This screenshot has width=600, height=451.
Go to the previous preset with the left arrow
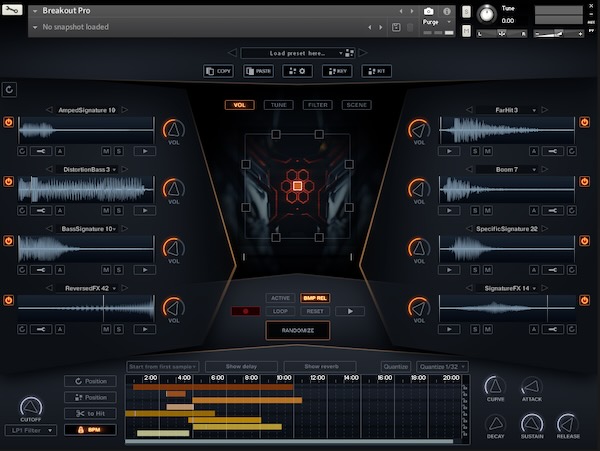click(x=232, y=53)
